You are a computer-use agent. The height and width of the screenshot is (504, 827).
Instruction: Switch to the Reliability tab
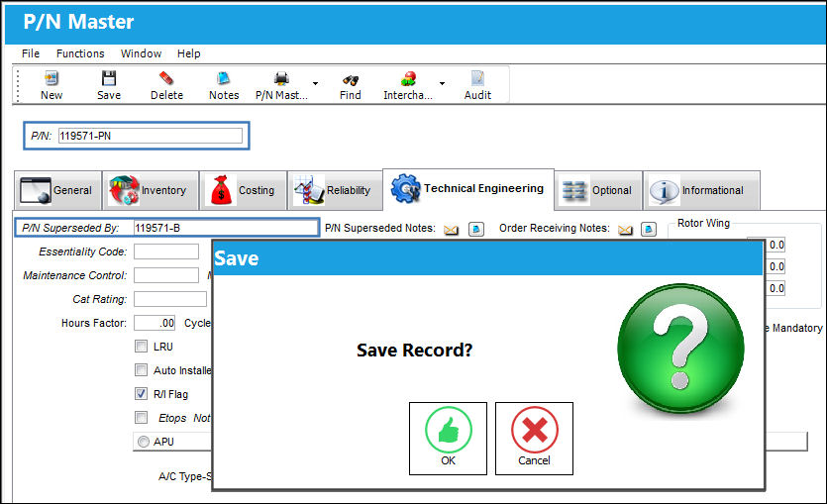[x=335, y=190]
